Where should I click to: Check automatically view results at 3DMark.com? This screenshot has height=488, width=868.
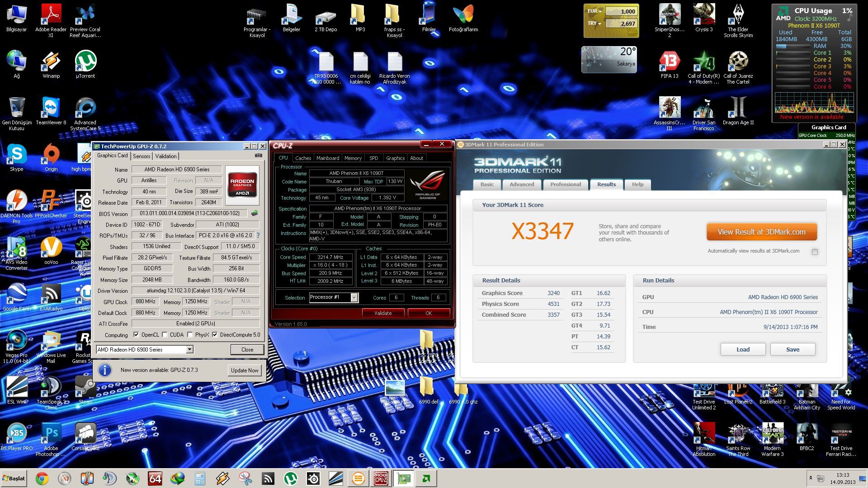(815, 252)
